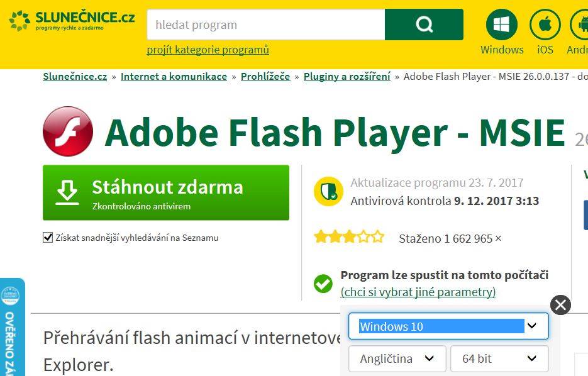Click the Stáhnout zdarma download button
The height and width of the screenshot is (376, 588).
tap(166, 192)
